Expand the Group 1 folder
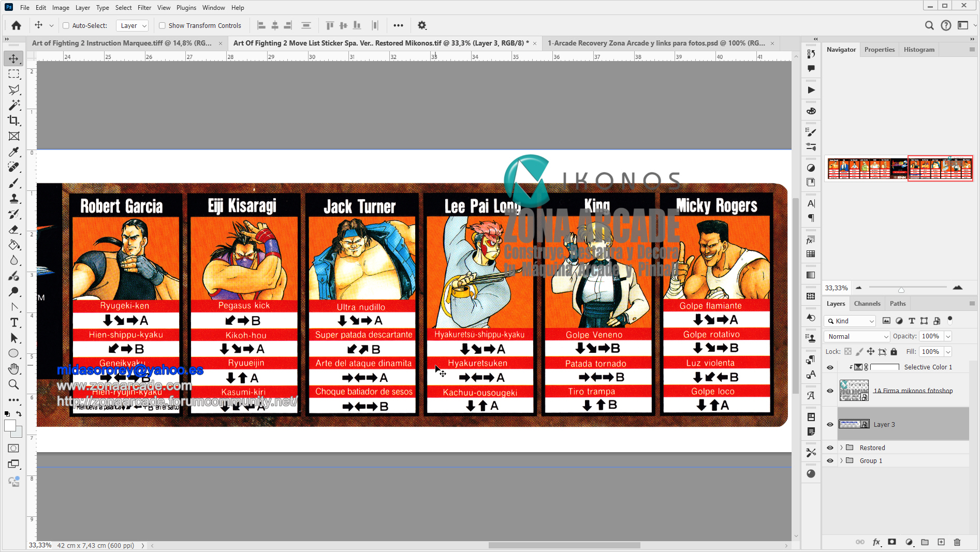 tap(841, 461)
